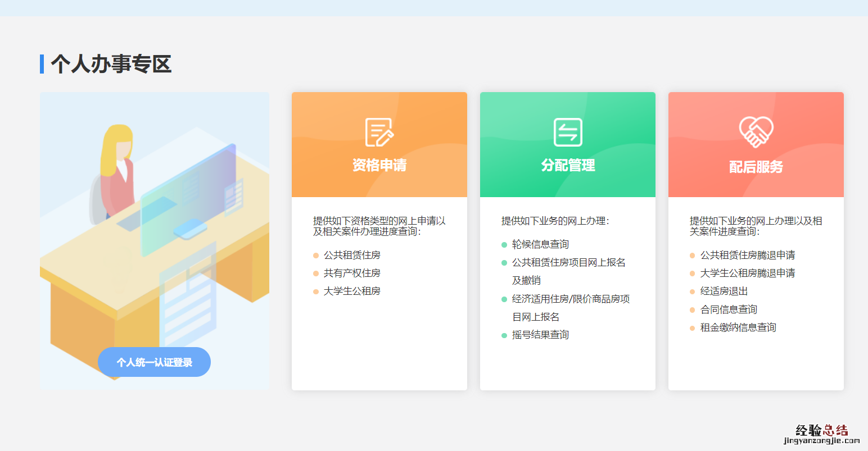The height and width of the screenshot is (451, 868).
Task: Click 公共租赁住房腾退申请
Action: click(x=748, y=255)
